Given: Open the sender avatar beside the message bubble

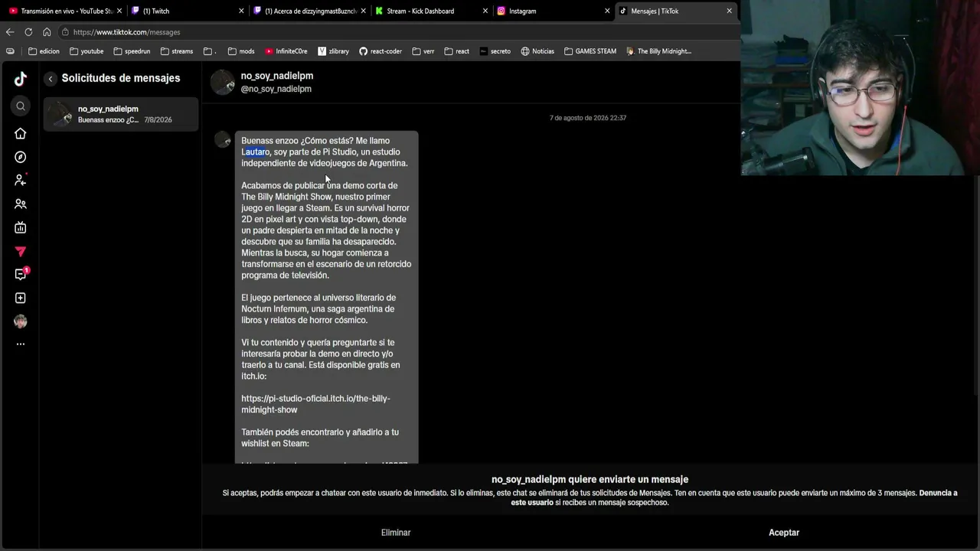Looking at the screenshot, I should 223,139.
